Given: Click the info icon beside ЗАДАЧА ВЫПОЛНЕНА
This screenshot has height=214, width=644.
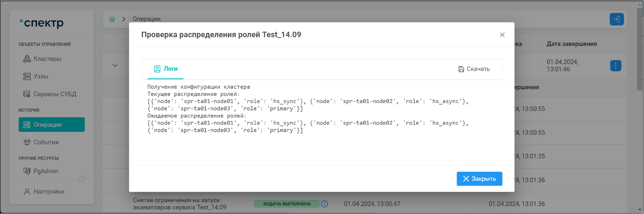Looking at the screenshot, I should pyautogui.click(x=324, y=204).
